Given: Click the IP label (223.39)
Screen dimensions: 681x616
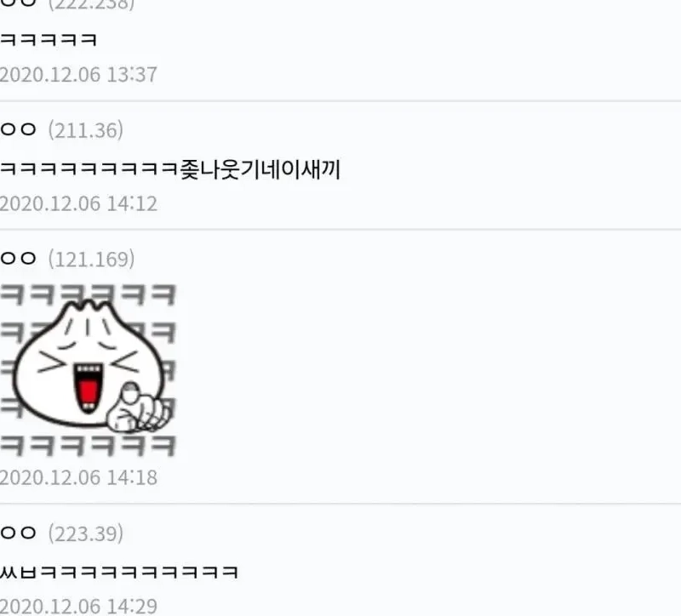Looking at the screenshot, I should click(x=86, y=533).
